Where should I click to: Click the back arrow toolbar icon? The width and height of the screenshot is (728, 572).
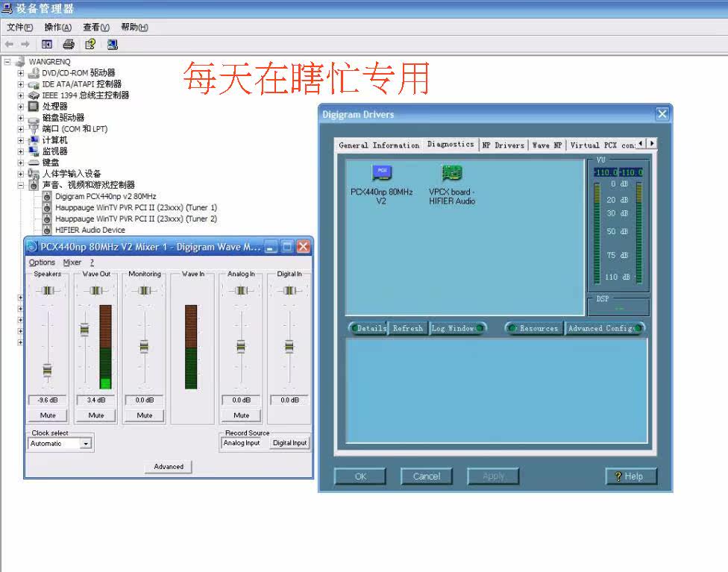[9, 45]
